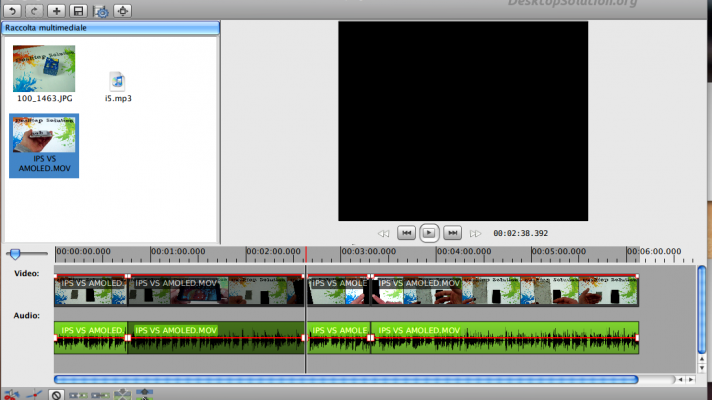Click the timeline horizontal scrollbar
The height and width of the screenshot is (400, 712).
pyautogui.click(x=346, y=380)
